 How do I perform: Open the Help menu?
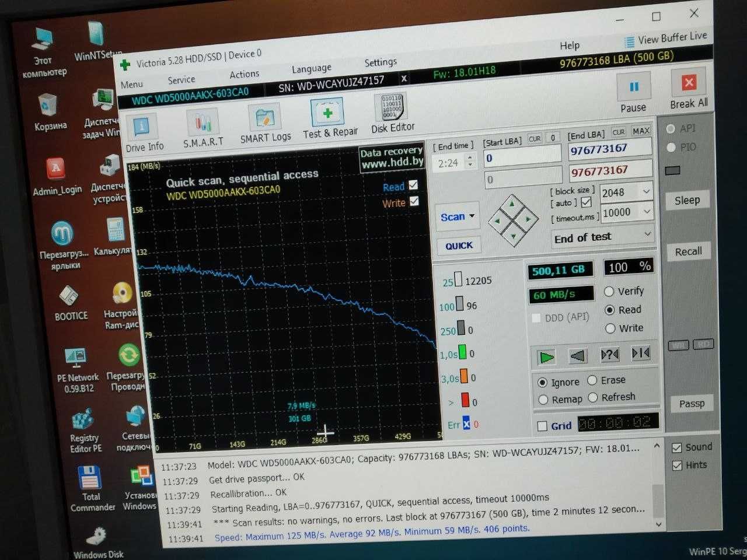tap(570, 45)
